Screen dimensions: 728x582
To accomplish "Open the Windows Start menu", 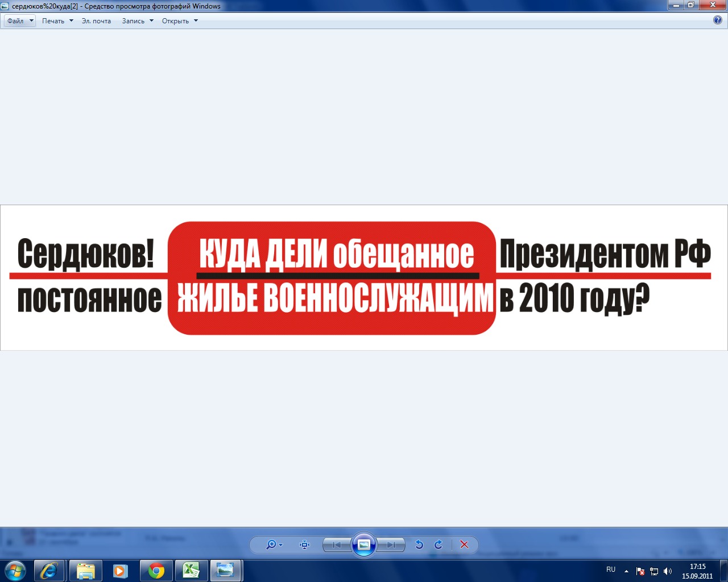I will tap(15, 570).
